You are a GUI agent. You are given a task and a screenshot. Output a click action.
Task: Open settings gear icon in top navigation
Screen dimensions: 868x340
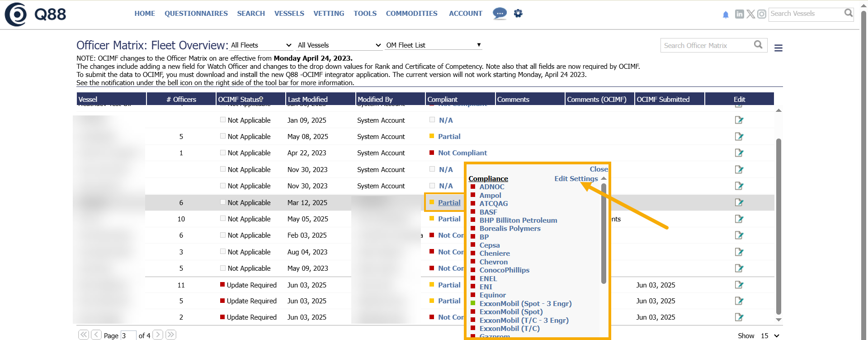(x=518, y=14)
